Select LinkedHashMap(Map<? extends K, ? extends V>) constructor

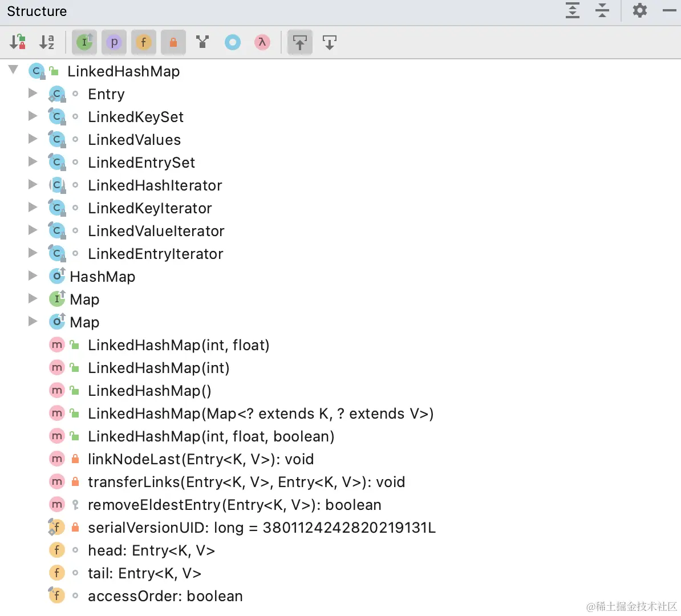point(261,414)
